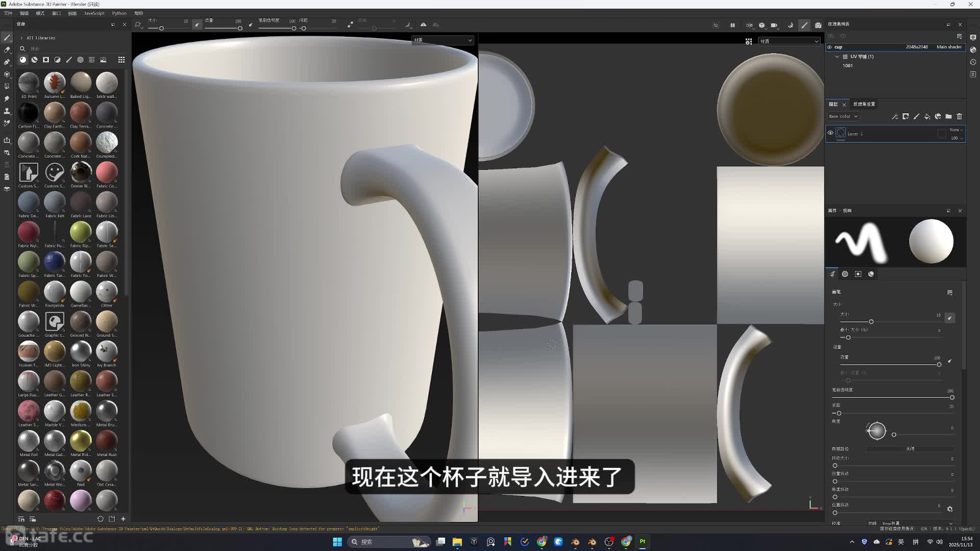Open the JavaScript menu
This screenshot has width=980, height=551.
point(94,13)
